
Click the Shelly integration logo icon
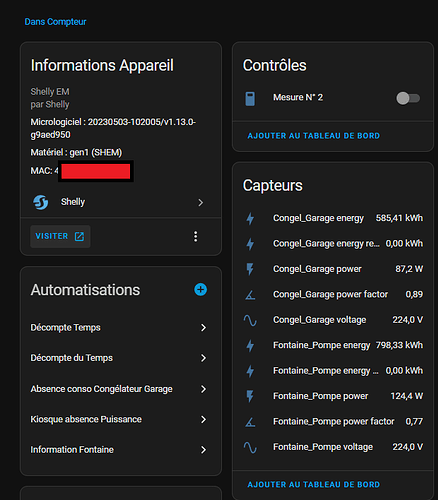coord(41,202)
